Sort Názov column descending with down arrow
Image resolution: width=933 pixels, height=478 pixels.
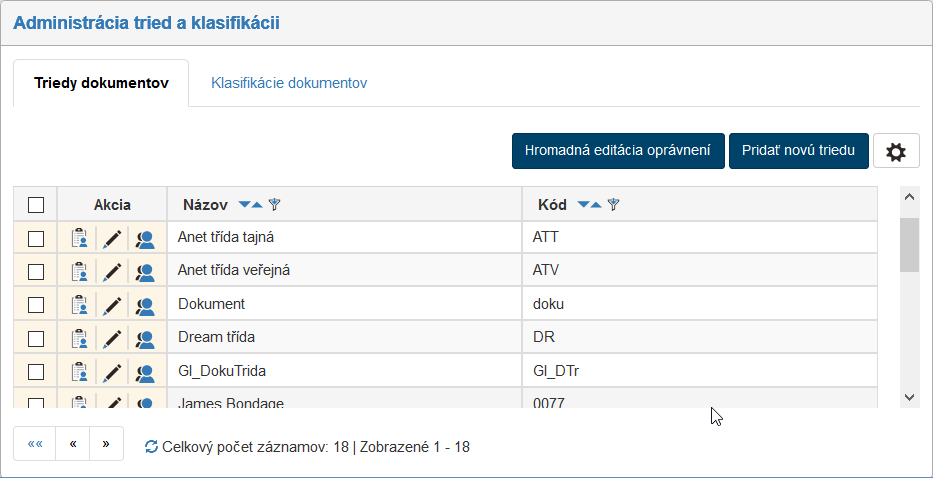[244, 205]
